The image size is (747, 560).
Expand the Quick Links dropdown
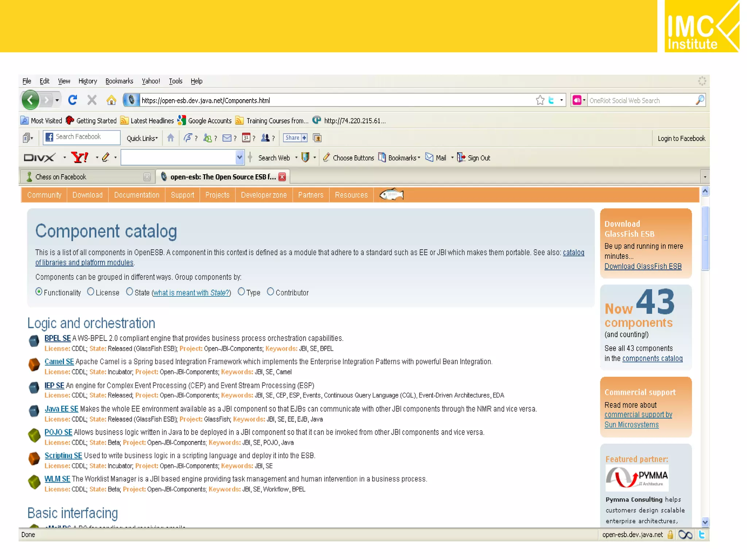point(142,138)
